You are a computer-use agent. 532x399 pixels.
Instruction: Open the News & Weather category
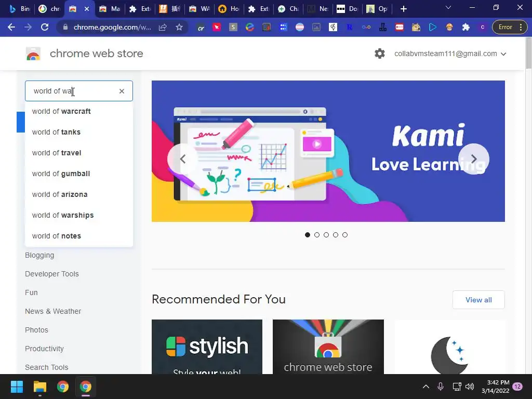(53, 311)
